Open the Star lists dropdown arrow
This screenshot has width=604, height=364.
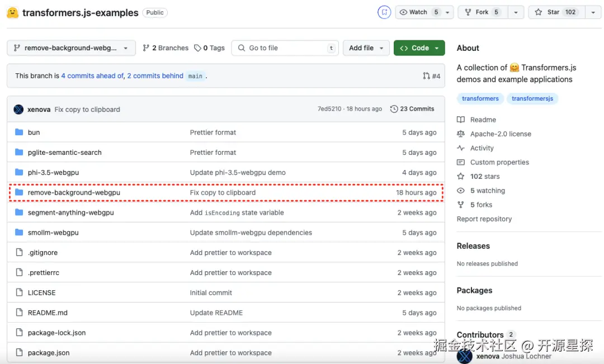(593, 12)
